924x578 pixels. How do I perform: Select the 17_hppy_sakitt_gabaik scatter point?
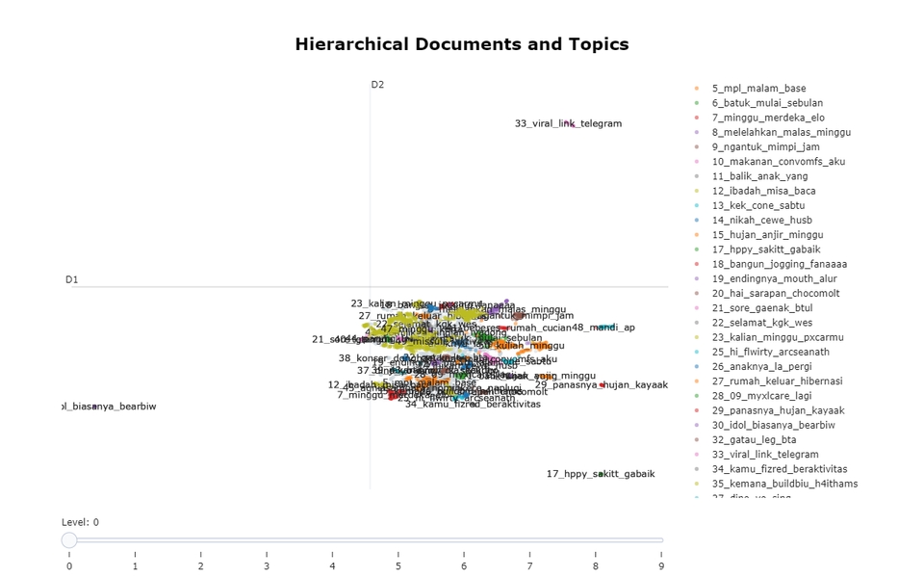point(600,474)
